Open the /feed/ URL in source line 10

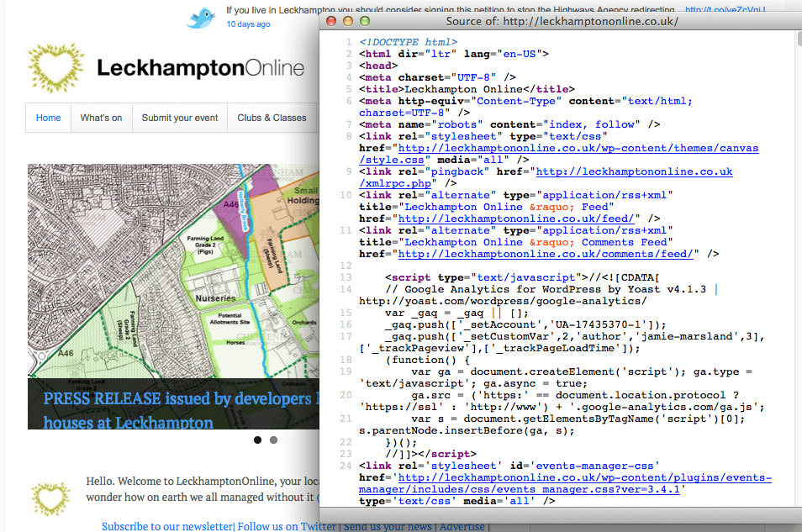coord(516,219)
